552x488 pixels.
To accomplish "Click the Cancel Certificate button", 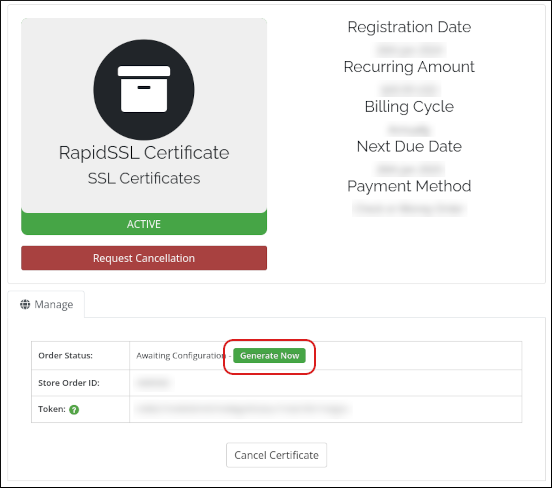I will [276, 455].
